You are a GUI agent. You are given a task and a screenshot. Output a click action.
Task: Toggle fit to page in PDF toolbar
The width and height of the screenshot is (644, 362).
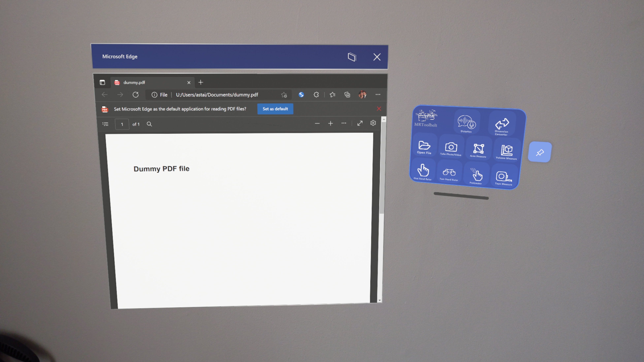[x=360, y=123]
